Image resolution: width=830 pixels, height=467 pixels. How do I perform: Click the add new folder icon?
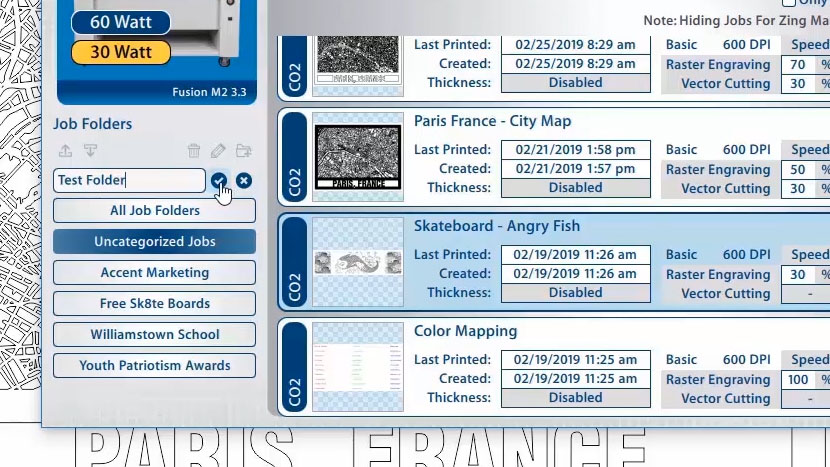pyautogui.click(x=243, y=151)
